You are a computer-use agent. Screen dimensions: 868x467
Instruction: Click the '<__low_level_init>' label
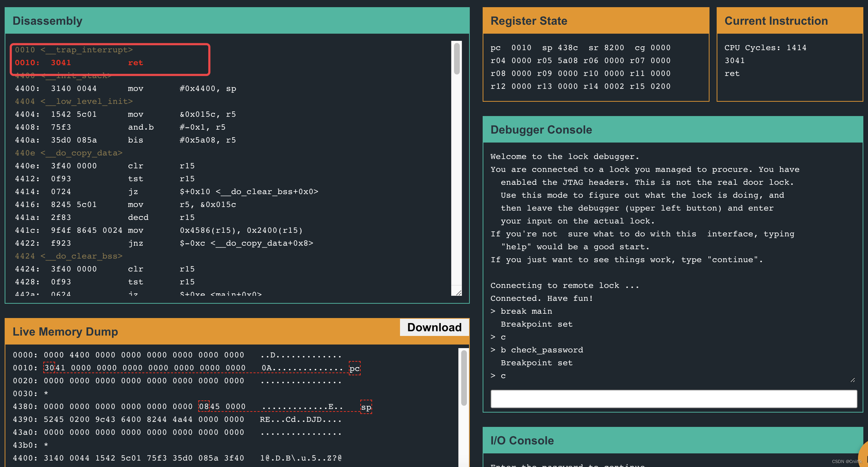point(87,101)
